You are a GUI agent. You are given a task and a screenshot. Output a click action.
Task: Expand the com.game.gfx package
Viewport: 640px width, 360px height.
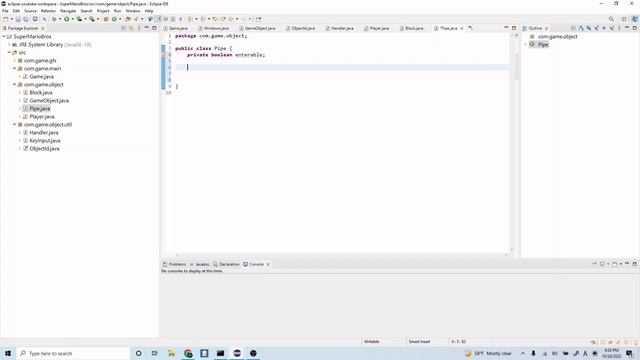click(14, 60)
